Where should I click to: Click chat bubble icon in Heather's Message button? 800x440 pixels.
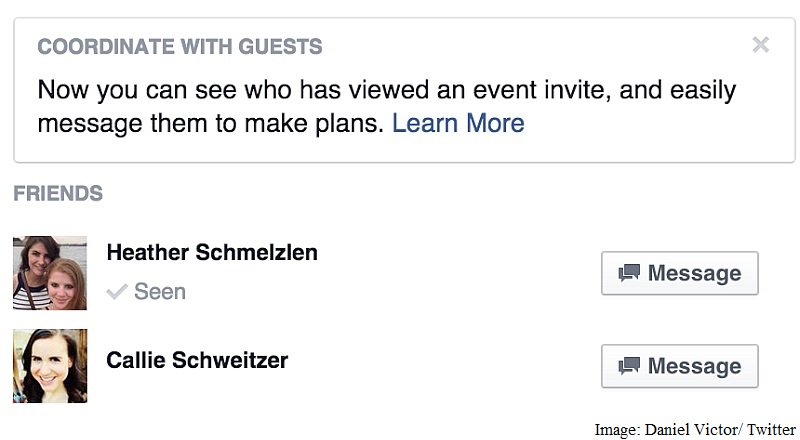tap(629, 273)
